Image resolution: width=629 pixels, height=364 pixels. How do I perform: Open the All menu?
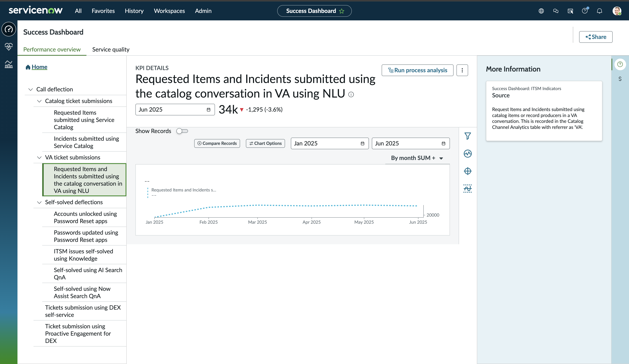tap(78, 11)
